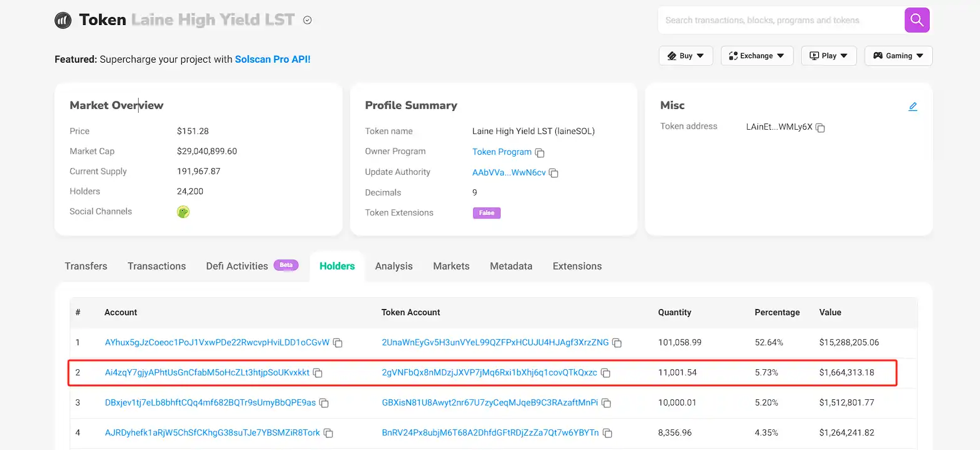This screenshot has height=450, width=980.
Task: Open the Buy dropdown menu
Action: click(x=686, y=56)
